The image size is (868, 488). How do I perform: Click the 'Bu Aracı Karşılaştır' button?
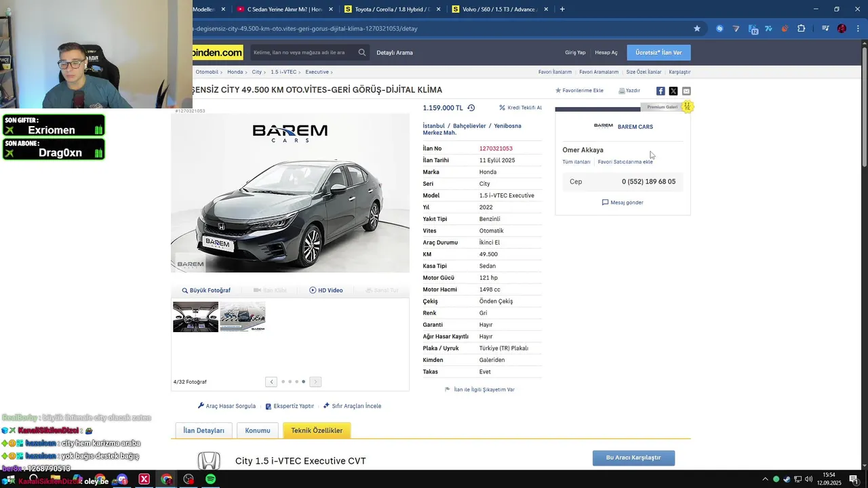633,457
